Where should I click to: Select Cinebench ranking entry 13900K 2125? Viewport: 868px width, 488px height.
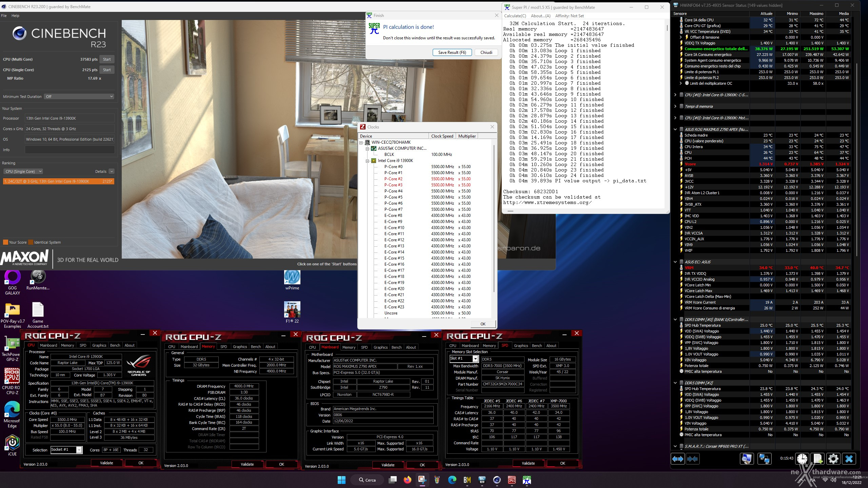[x=59, y=181]
